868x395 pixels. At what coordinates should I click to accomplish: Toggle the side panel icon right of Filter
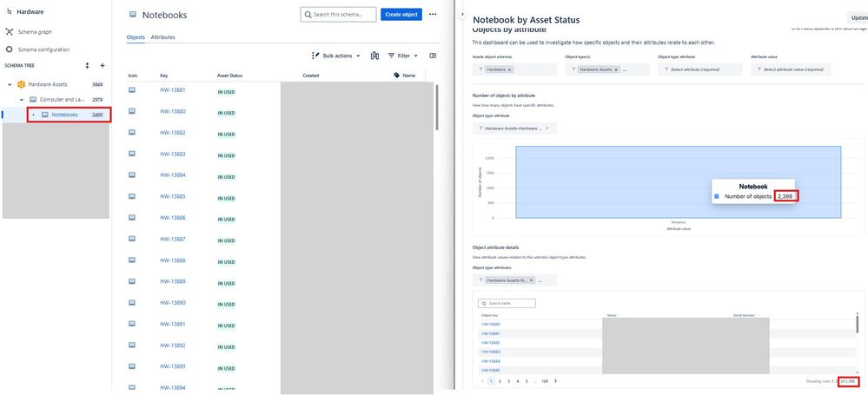pyautogui.click(x=433, y=56)
